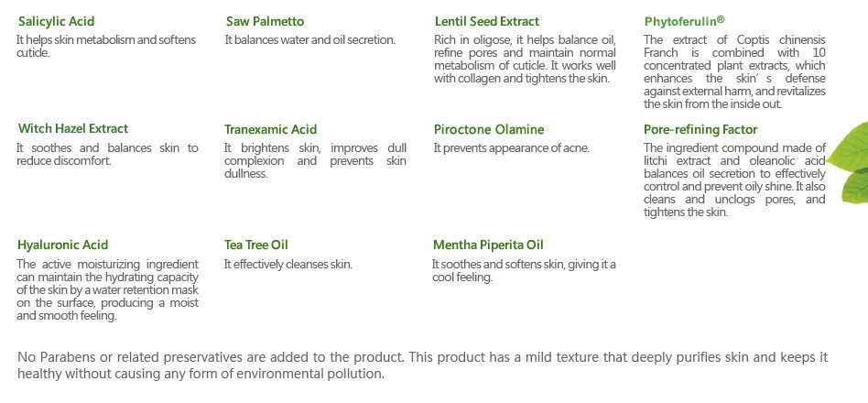Click the Witch Hazel Extract heading
The image size is (868, 403).
point(72,128)
